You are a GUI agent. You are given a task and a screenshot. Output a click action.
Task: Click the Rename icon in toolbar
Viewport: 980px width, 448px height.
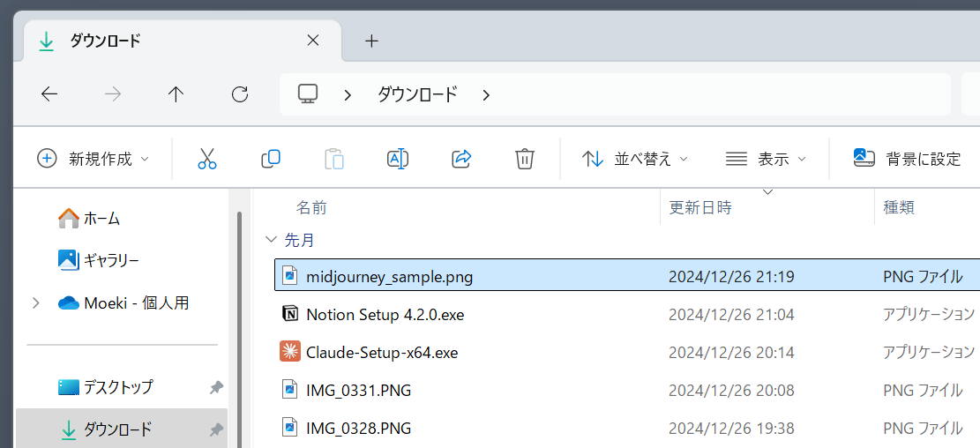click(x=397, y=159)
